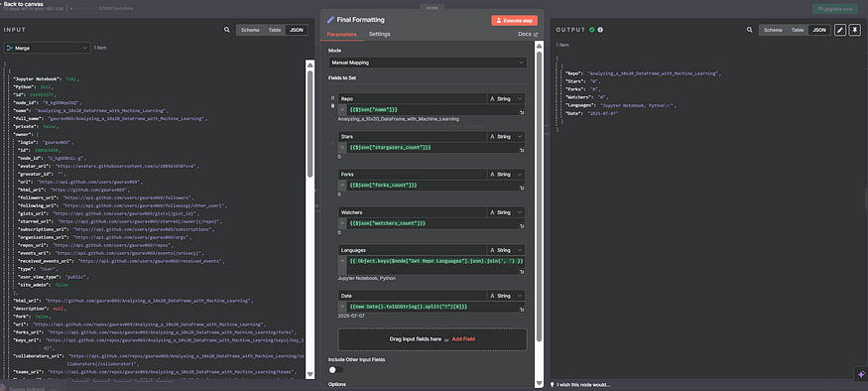868x391 pixels.
Task: Click scroll-up arrow of parameters panel
Action: click(539, 46)
